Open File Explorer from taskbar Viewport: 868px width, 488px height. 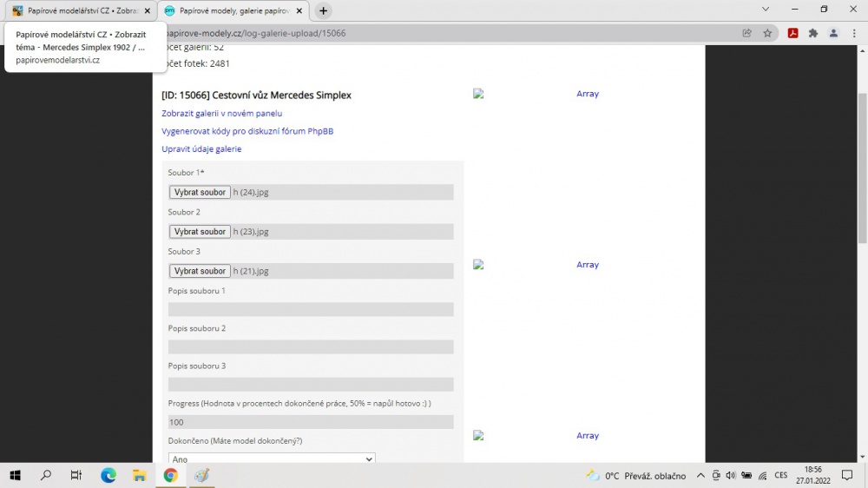[139, 475]
